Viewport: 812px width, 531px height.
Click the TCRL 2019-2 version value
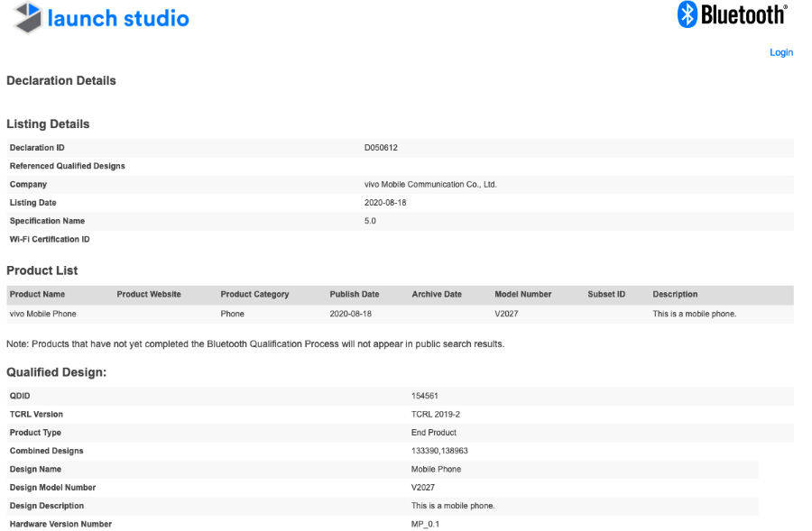point(435,415)
